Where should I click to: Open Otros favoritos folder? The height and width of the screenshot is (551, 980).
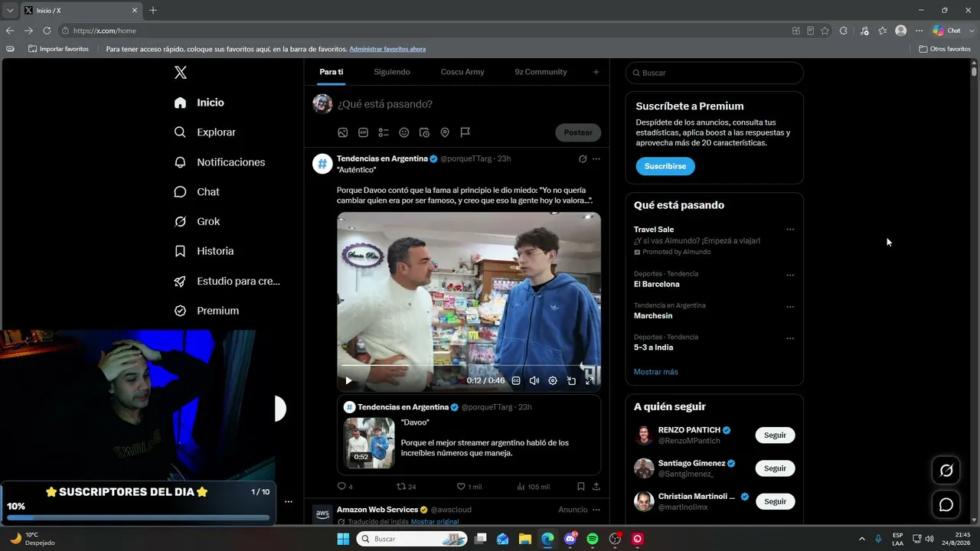945,49
